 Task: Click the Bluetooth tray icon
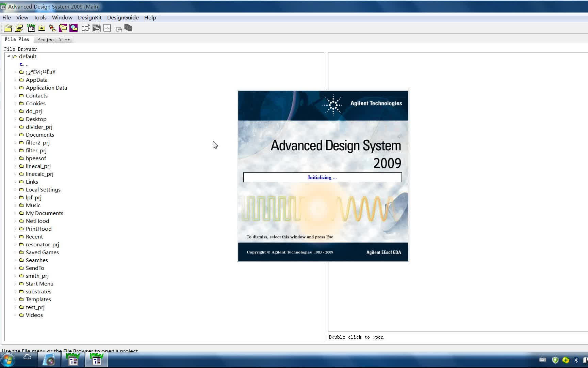576,360
